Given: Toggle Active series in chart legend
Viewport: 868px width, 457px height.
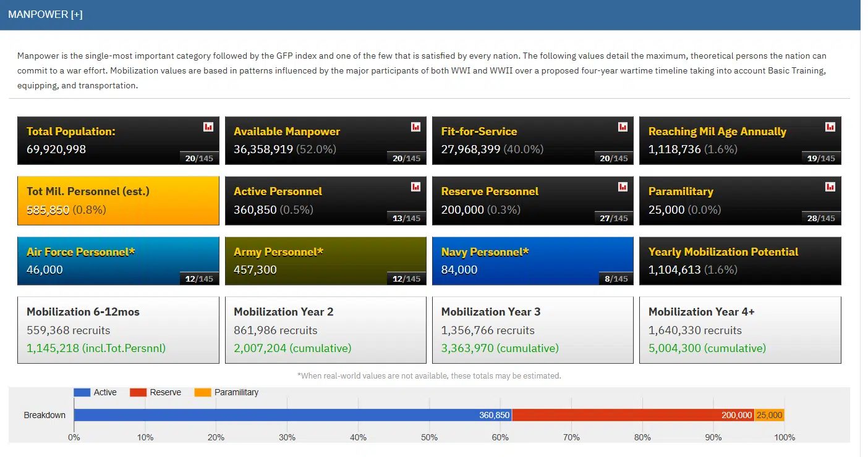Looking at the screenshot, I should coord(95,392).
